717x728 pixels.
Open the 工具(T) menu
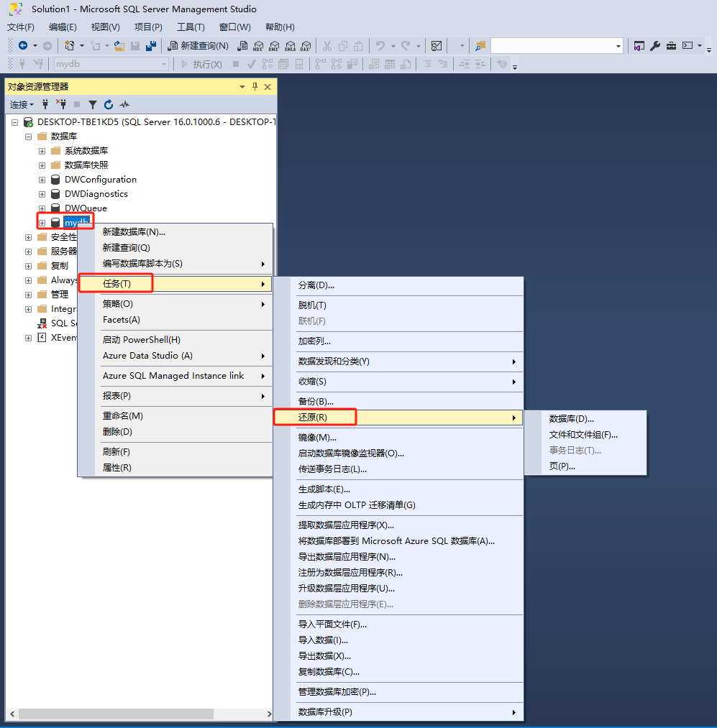click(x=191, y=27)
